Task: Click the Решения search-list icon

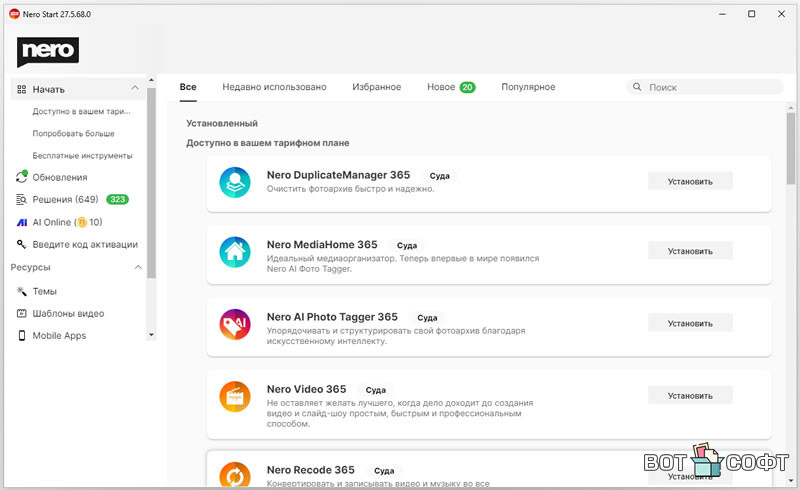Action: click(x=21, y=200)
